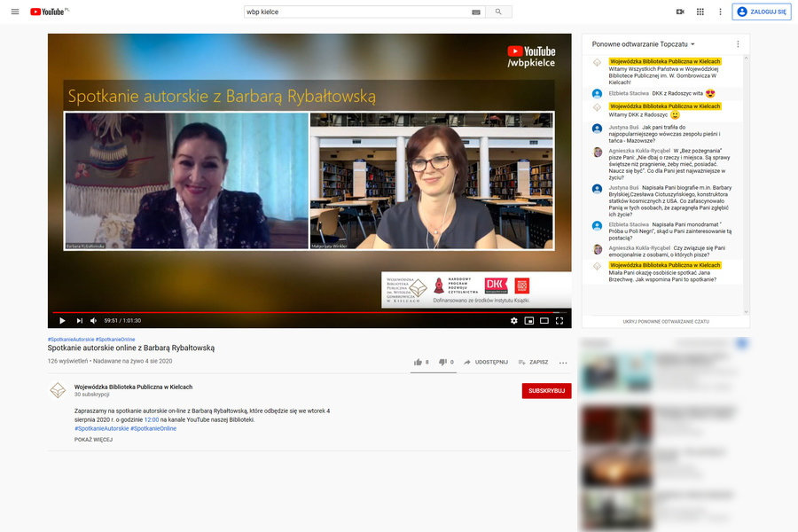Open #SpotkanieAutorskie hashtag above the title
Screen dimensions: 798x532
click(x=71, y=339)
